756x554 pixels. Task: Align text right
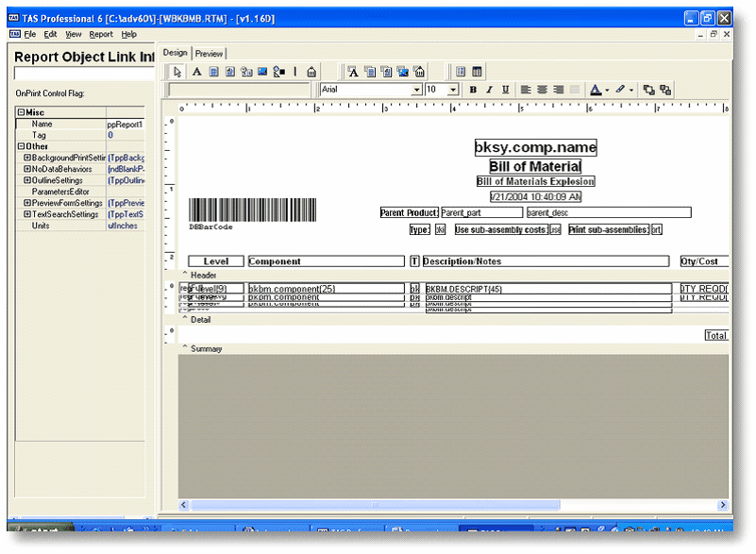559,90
